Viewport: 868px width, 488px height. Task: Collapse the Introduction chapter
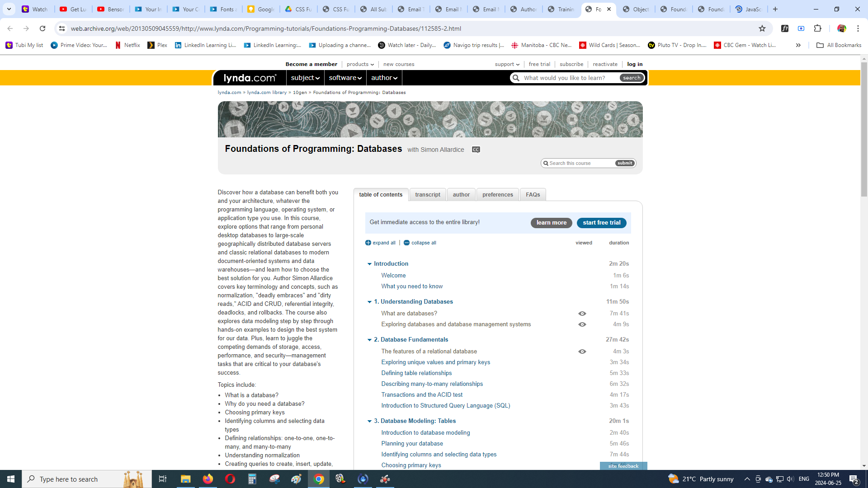369,264
